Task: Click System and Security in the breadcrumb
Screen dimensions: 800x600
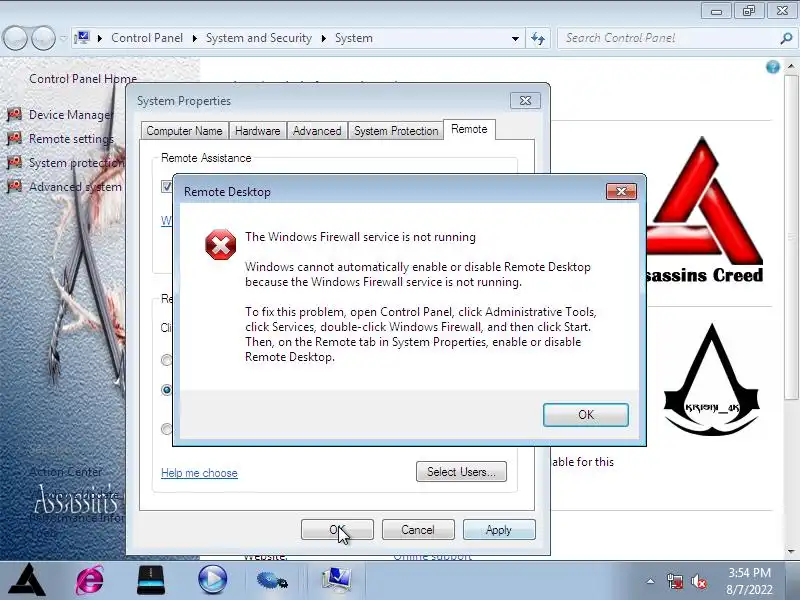Action: (x=259, y=38)
